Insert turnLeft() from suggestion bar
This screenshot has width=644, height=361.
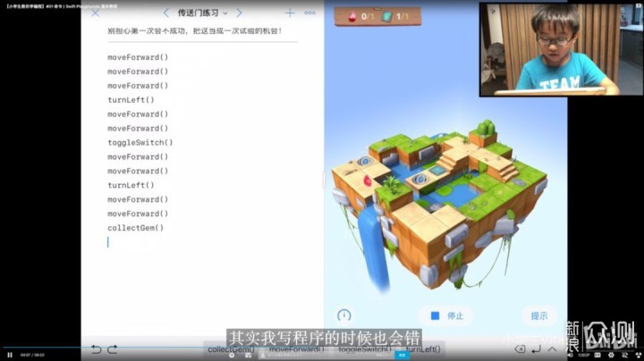[x=420, y=348]
